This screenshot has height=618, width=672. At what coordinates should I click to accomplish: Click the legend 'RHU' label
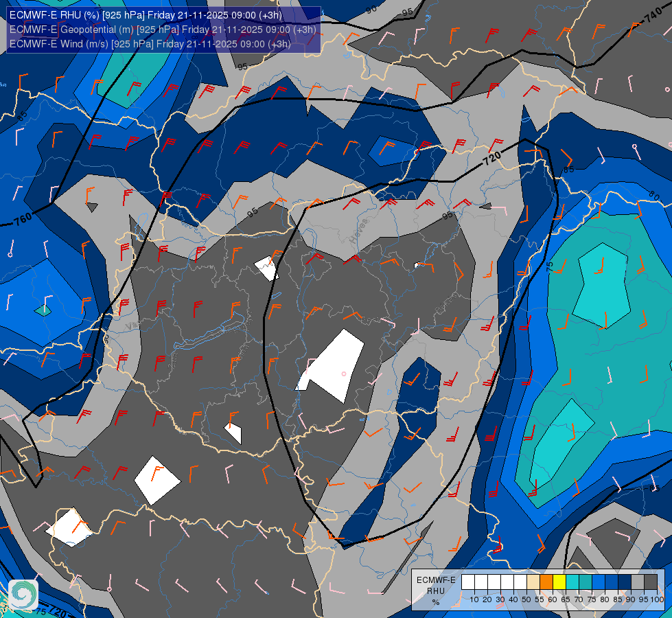436,591
